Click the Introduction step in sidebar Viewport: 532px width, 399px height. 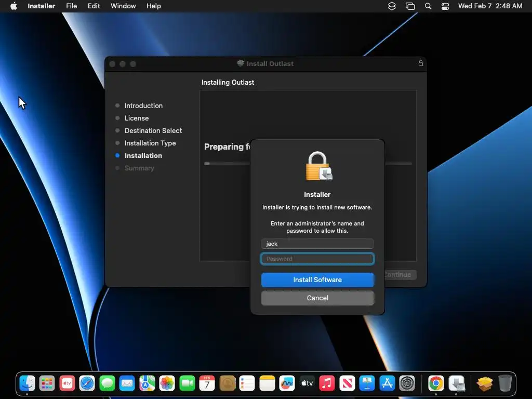tap(143, 105)
